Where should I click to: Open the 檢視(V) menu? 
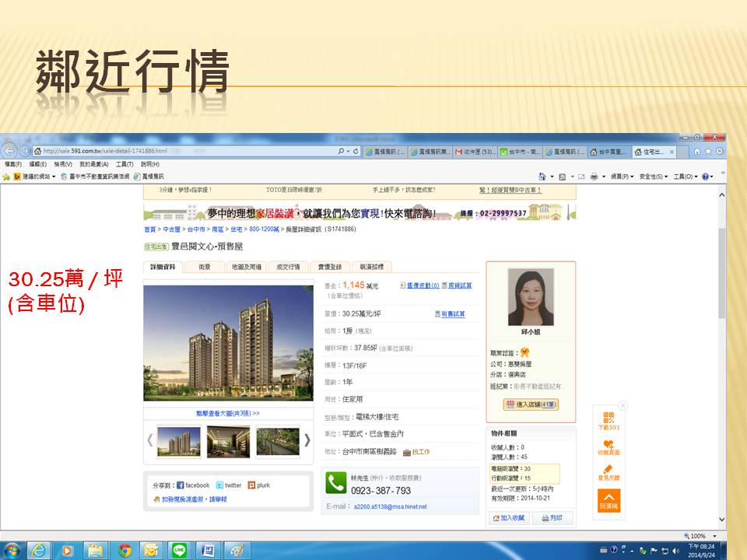63,164
